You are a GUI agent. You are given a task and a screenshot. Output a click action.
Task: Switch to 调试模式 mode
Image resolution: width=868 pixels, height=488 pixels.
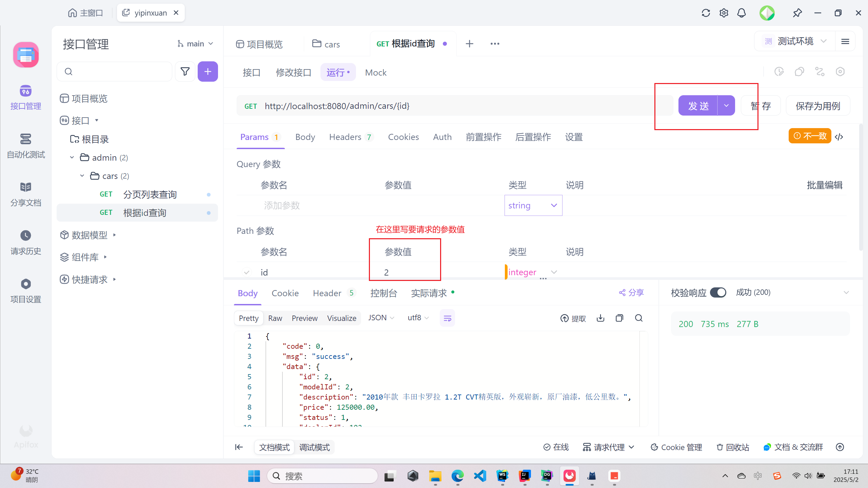pyautogui.click(x=314, y=447)
